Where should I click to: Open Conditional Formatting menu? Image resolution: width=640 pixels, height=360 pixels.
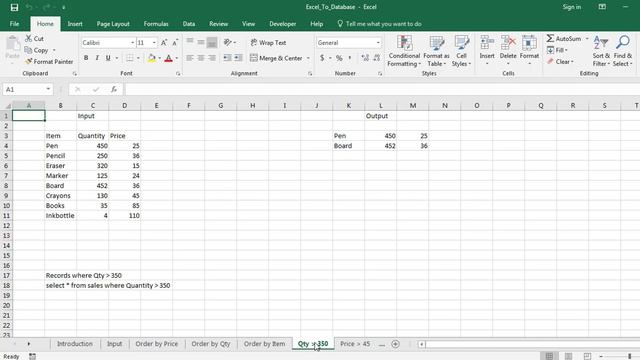coord(404,51)
